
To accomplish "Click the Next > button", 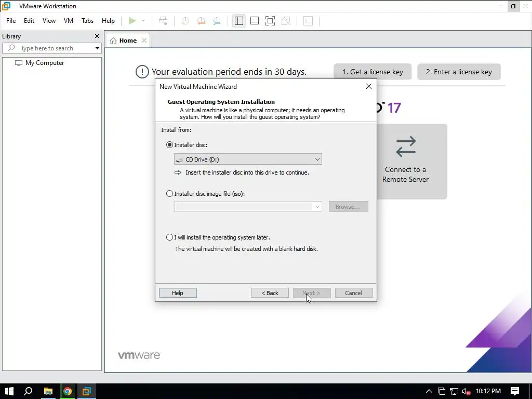I will (x=312, y=293).
